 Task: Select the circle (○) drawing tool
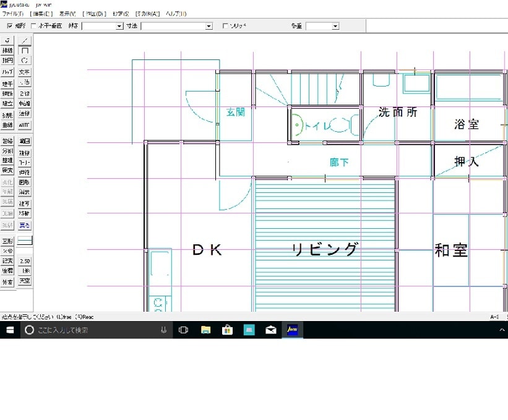click(25, 61)
